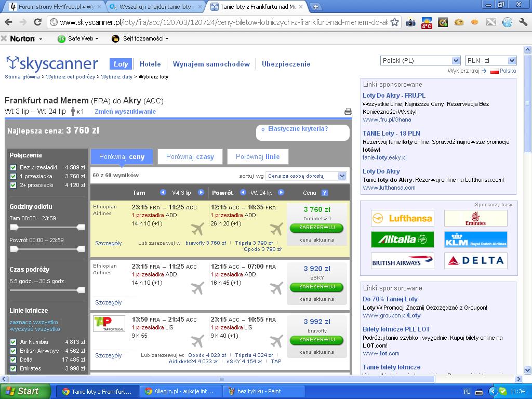Open Ubezpieczenie navigation tab
Viewport: 532px width, 399px height.
coord(286,64)
